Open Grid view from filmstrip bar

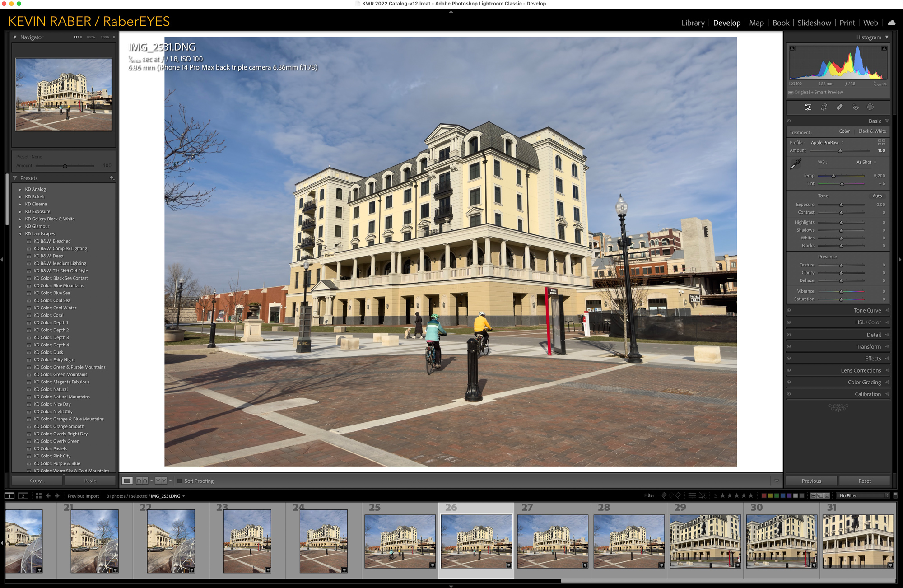(39, 496)
